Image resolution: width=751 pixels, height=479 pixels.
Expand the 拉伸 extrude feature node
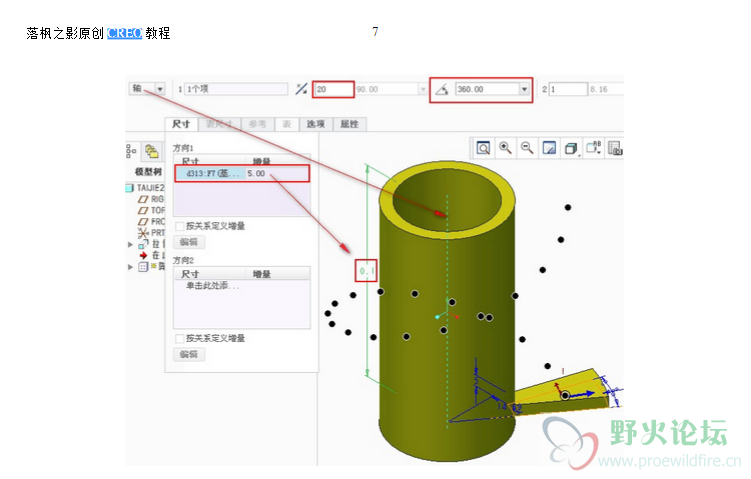[130, 244]
